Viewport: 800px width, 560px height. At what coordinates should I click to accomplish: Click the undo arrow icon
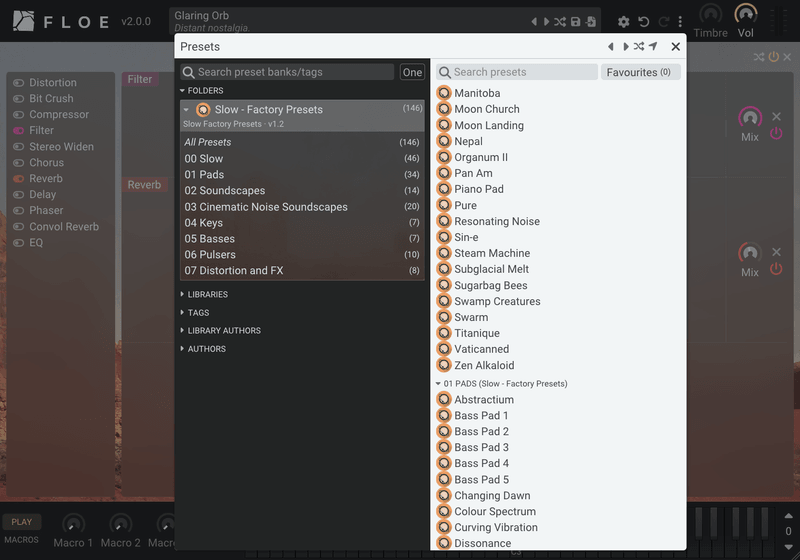644,22
